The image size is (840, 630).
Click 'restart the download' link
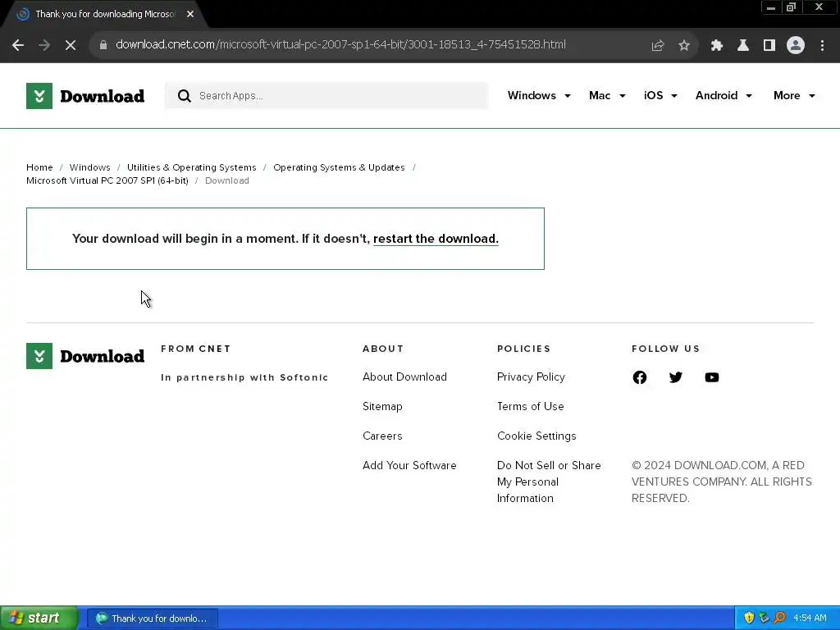tap(436, 239)
